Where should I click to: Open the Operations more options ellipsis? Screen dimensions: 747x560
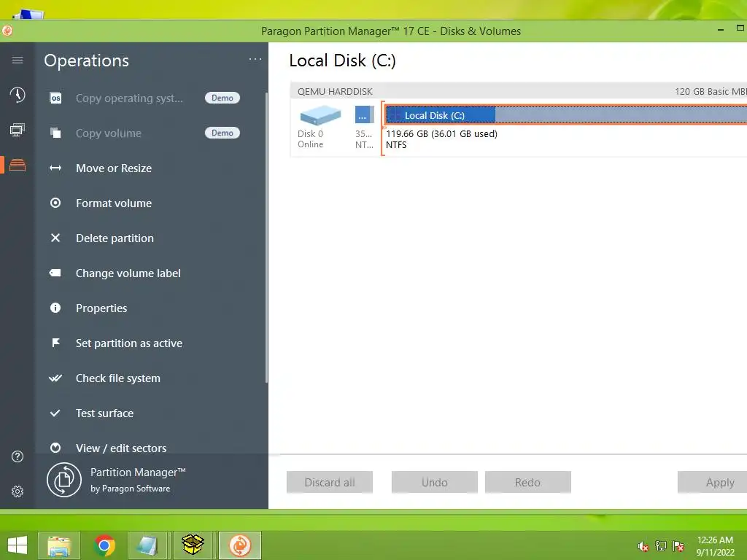point(255,60)
